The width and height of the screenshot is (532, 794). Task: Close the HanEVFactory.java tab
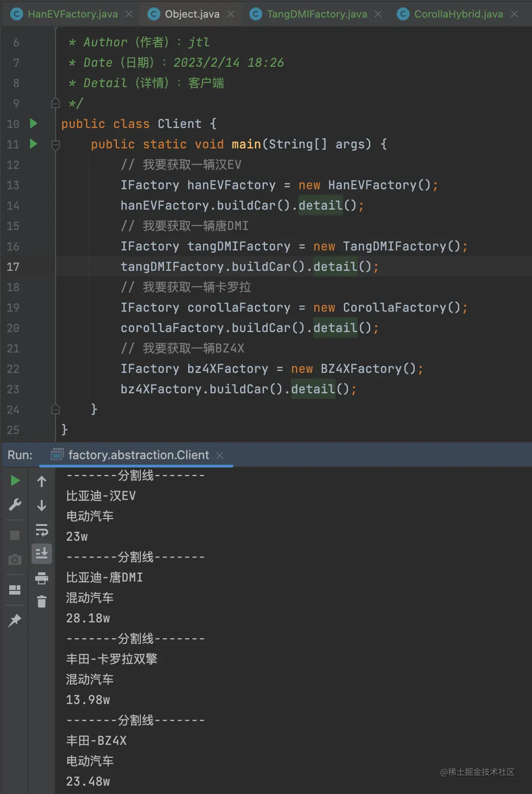129,14
